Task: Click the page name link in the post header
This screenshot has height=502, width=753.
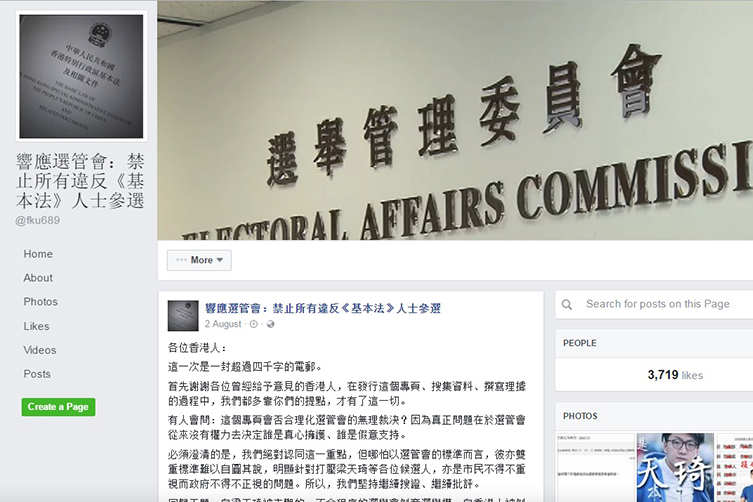Action: (323, 308)
